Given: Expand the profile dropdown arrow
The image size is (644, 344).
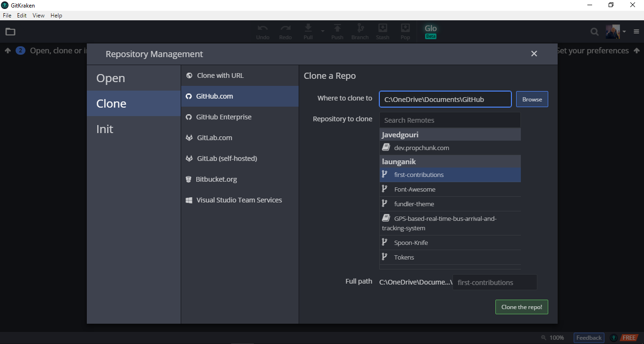Looking at the screenshot, I should pyautogui.click(x=624, y=32).
